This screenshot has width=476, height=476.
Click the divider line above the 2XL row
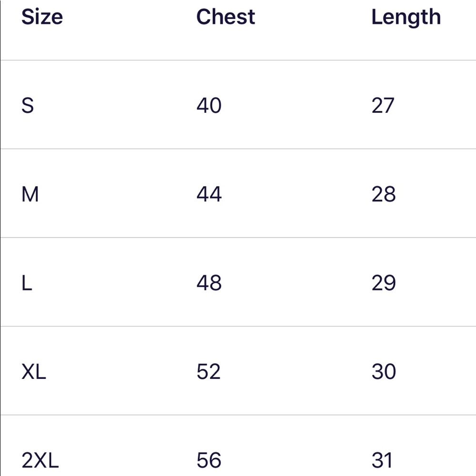click(238, 415)
